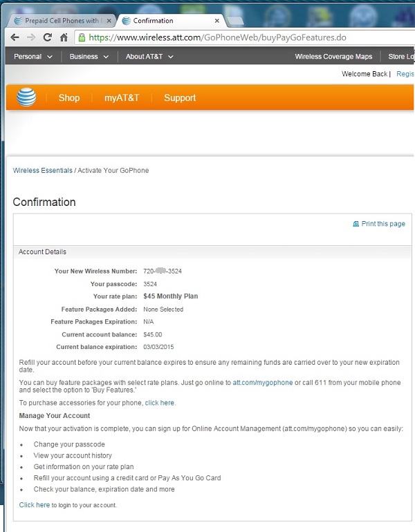Click 'View your account history' list item
The height and width of the screenshot is (532, 415).
pos(73,456)
